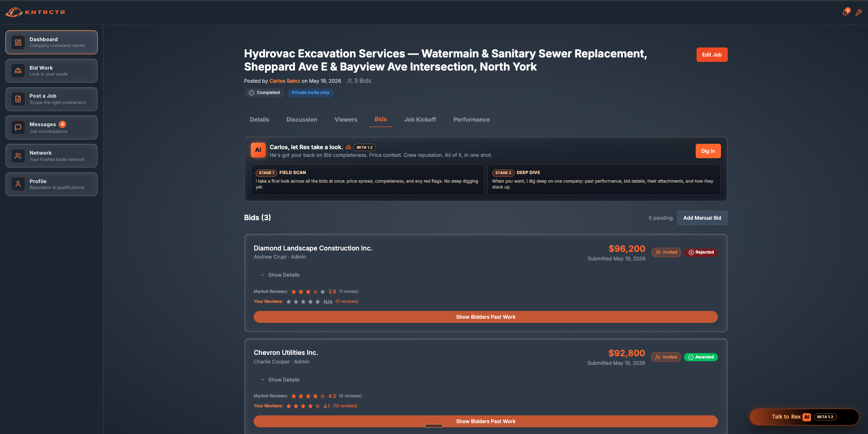Click the 0 pending label
The width and height of the screenshot is (868, 434).
(x=660, y=218)
